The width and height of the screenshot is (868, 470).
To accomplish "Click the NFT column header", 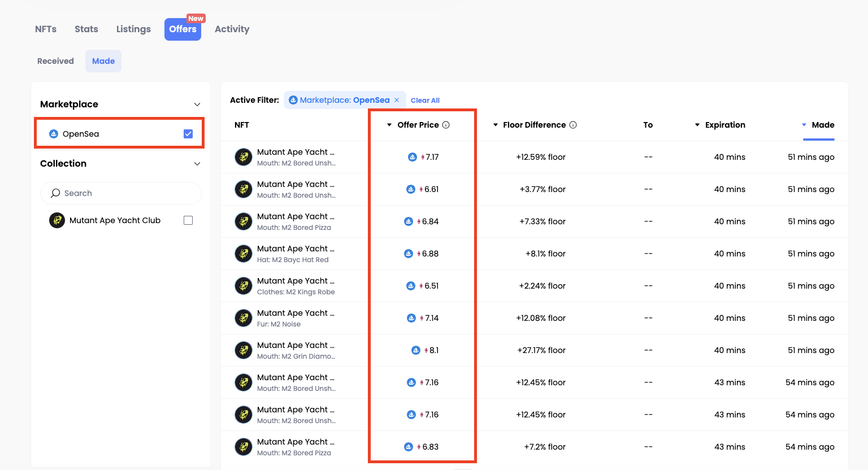I will tap(242, 125).
